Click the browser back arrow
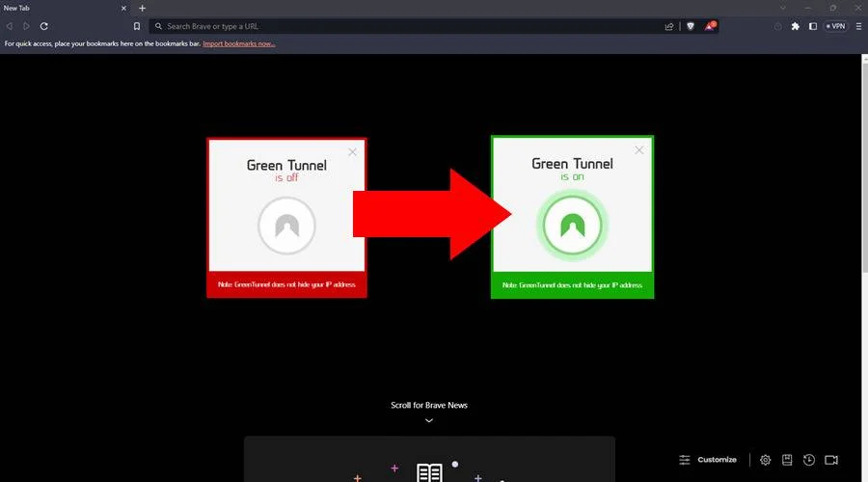This screenshot has width=868, height=482. (x=10, y=26)
